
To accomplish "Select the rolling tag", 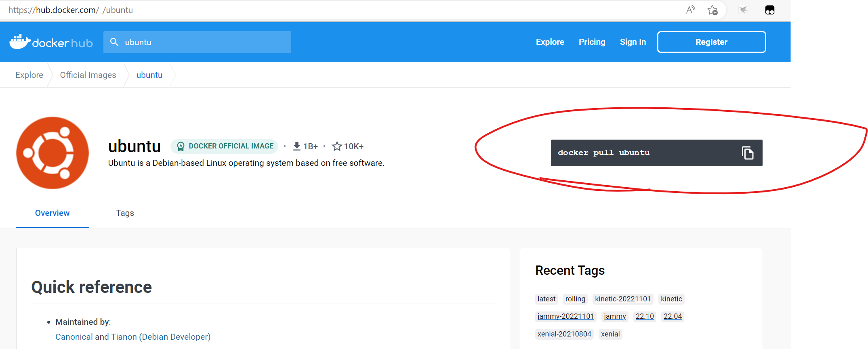I will tap(575, 299).
